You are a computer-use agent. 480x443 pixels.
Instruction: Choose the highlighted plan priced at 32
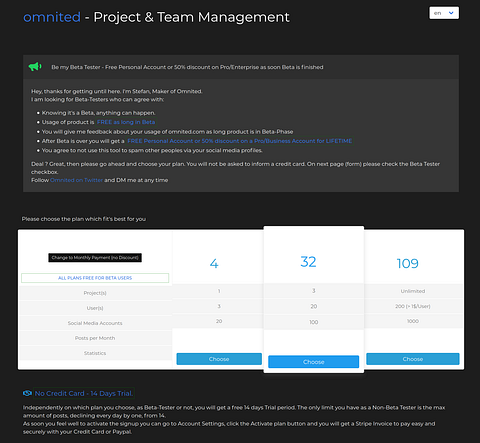click(314, 362)
